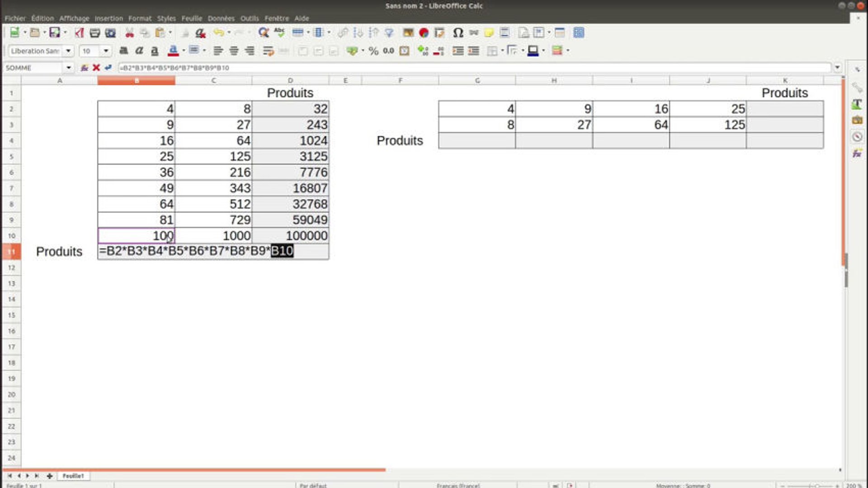The height and width of the screenshot is (488, 868).
Task: Format as percent using % icon
Action: point(373,51)
